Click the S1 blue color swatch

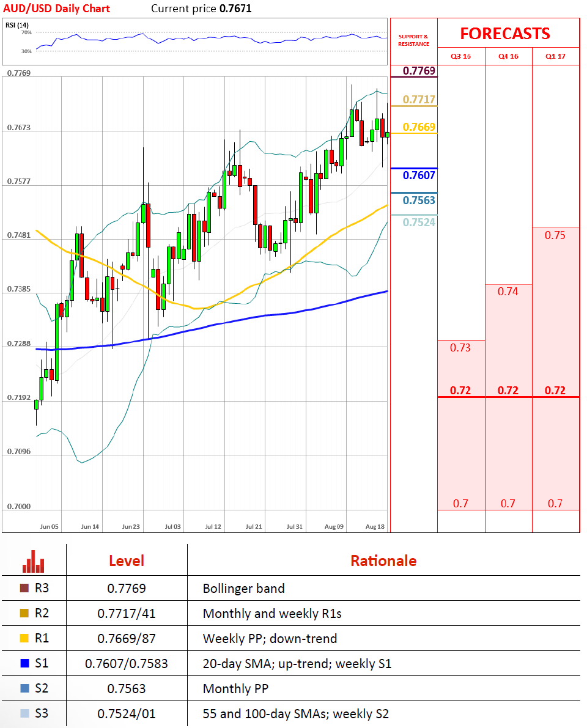click(x=24, y=663)
